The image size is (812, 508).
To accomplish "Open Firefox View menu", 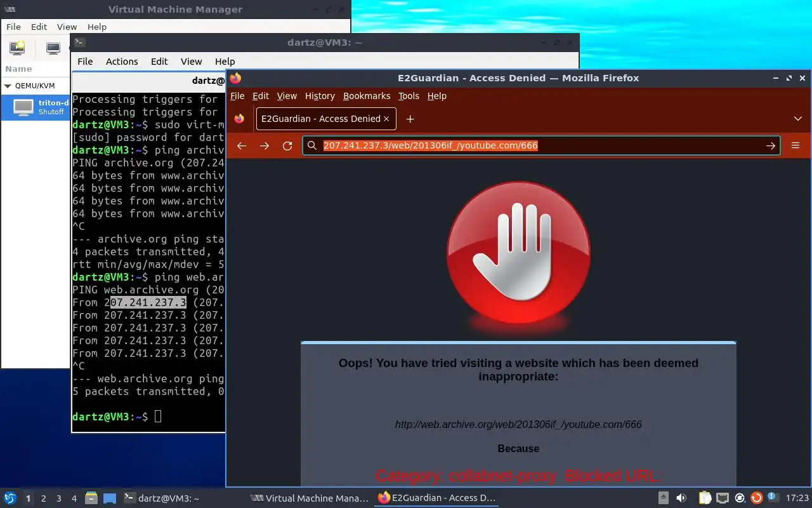I will (x=287, y=96).
